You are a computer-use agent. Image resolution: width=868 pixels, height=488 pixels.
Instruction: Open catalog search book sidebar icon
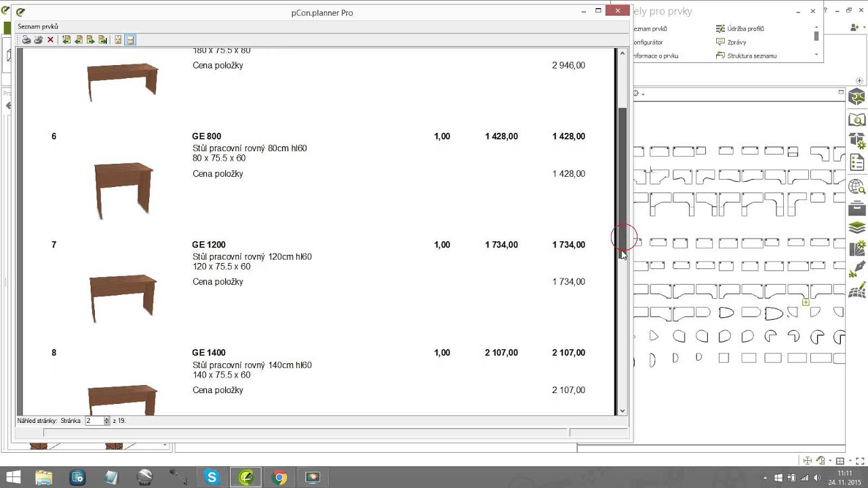pos(857,120)
